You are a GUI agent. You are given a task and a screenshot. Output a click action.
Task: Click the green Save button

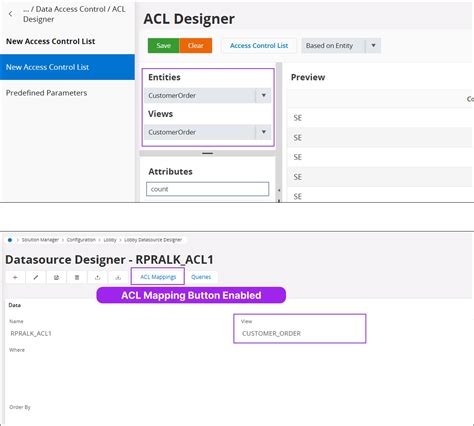pyautogui.click(x=164, y=46)
